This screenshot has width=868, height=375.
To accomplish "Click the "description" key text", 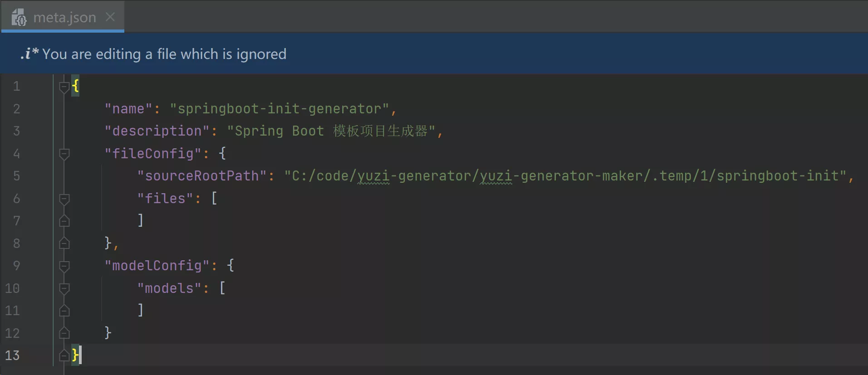I will point(157,131).
